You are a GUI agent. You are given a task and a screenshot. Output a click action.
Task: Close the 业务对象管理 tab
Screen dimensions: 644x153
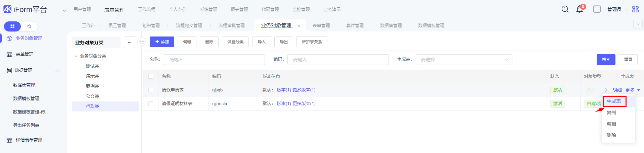click(299, 26)
